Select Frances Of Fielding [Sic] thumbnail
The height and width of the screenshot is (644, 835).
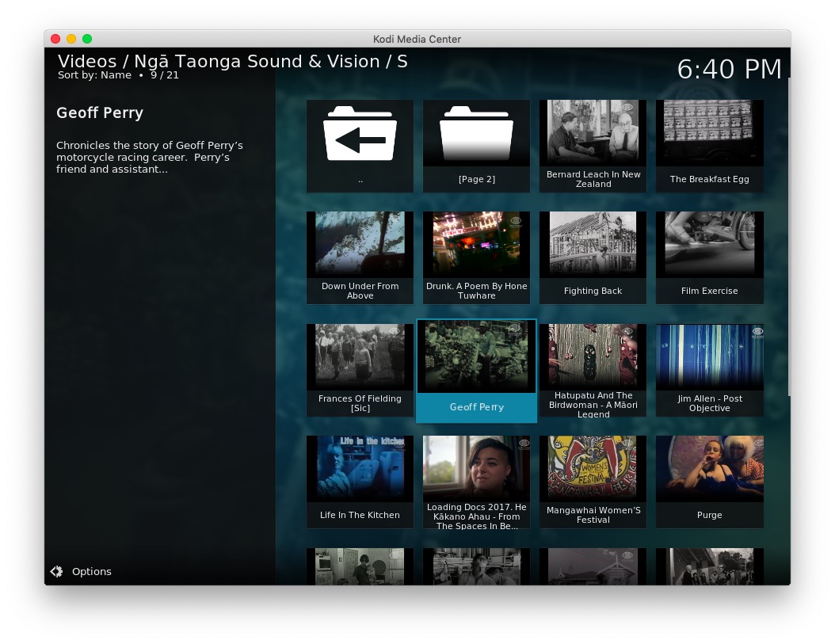pyautogui.click(x=360, y=358)
